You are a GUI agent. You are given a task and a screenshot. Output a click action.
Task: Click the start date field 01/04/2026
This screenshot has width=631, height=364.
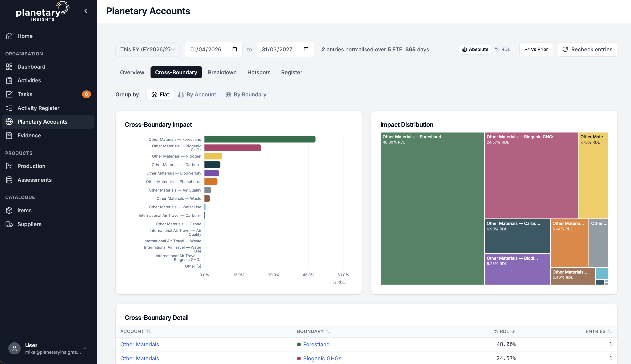click(214, 49)
